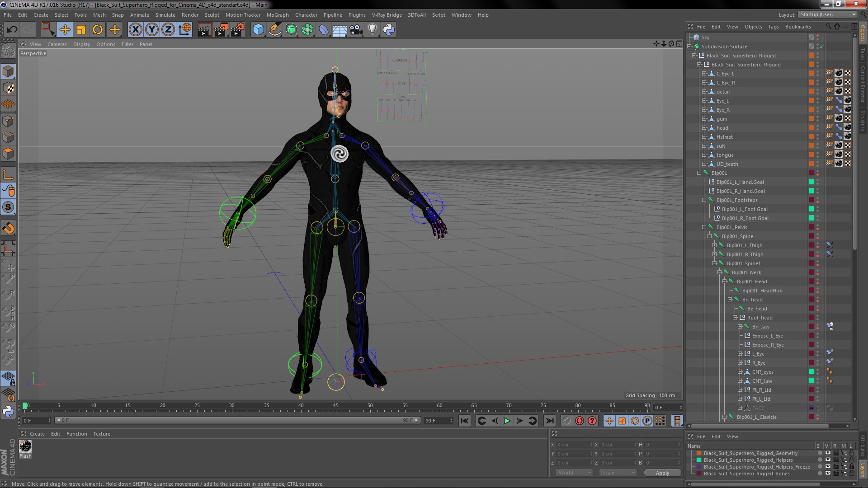Open the Character menu
Image resolution: width=868 pixels, height=488 pixels.
pyautogui.click(x=306, y=15)
